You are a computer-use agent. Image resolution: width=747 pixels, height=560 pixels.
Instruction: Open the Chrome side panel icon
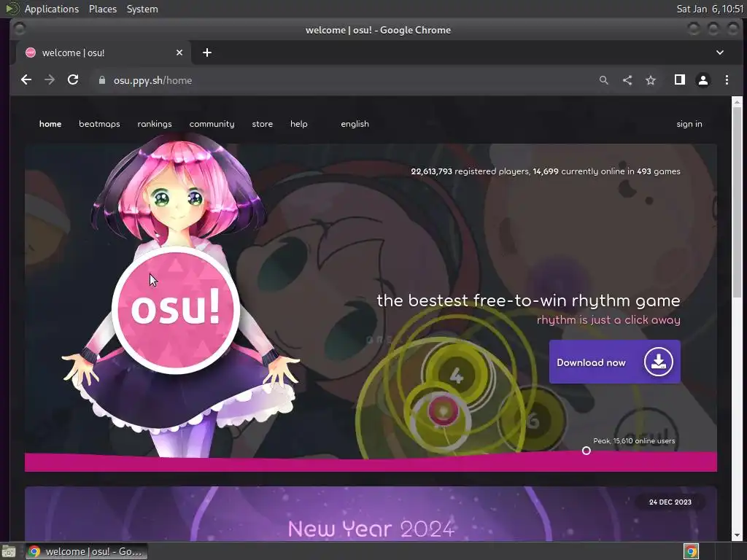pyautogui.click(x=680, y=80)
